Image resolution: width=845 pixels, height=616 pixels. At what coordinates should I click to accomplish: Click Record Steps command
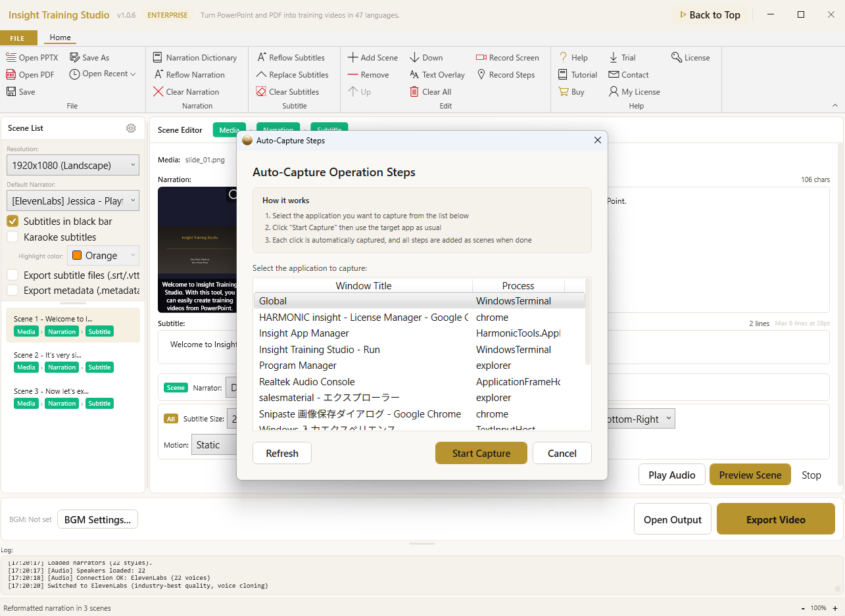pos(505,75)
